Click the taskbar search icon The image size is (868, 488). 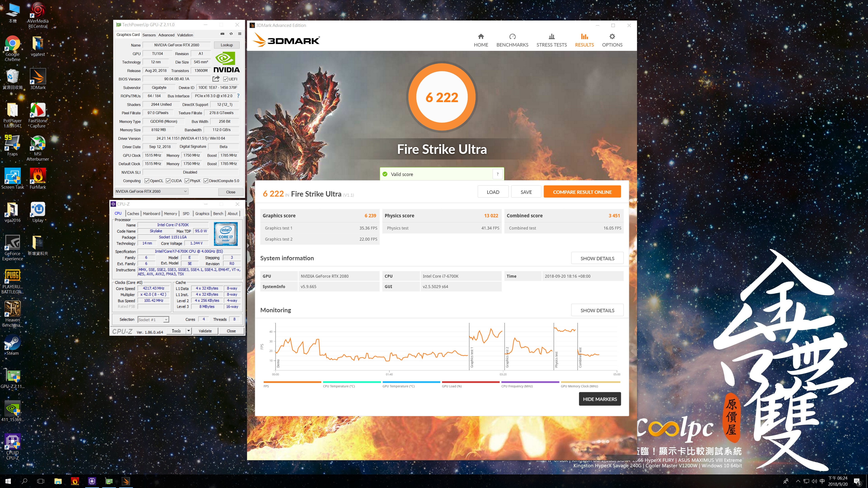tap(24, 481)
